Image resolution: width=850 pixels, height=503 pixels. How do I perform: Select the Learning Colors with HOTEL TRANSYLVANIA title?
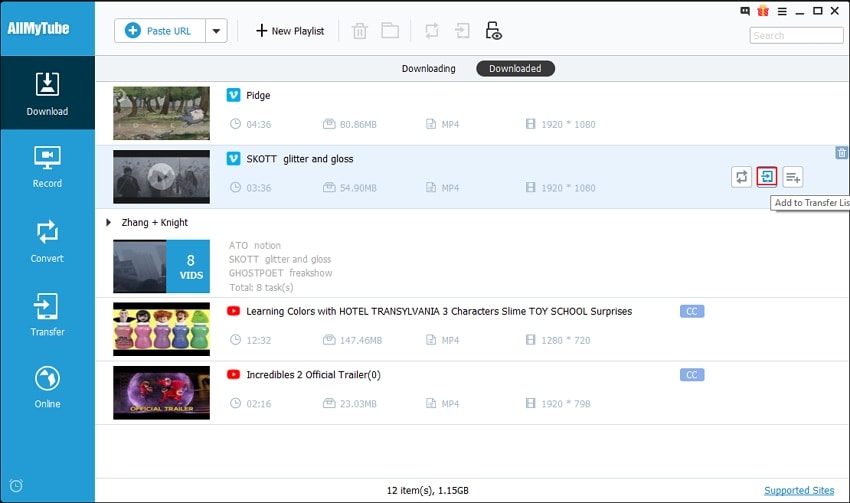tap(439, 311)
